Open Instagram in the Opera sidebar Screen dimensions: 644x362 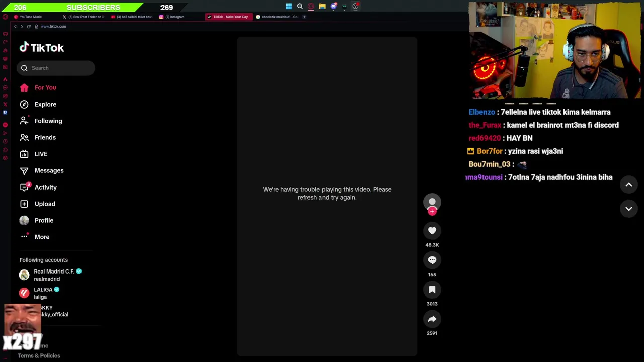click(x=5, y=96)
